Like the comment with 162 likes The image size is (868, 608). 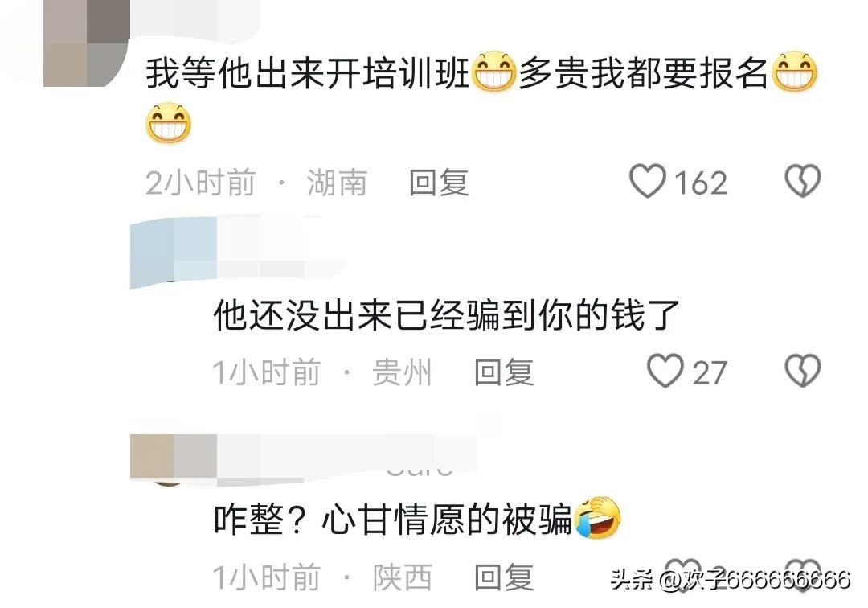[x=647, y=181]
